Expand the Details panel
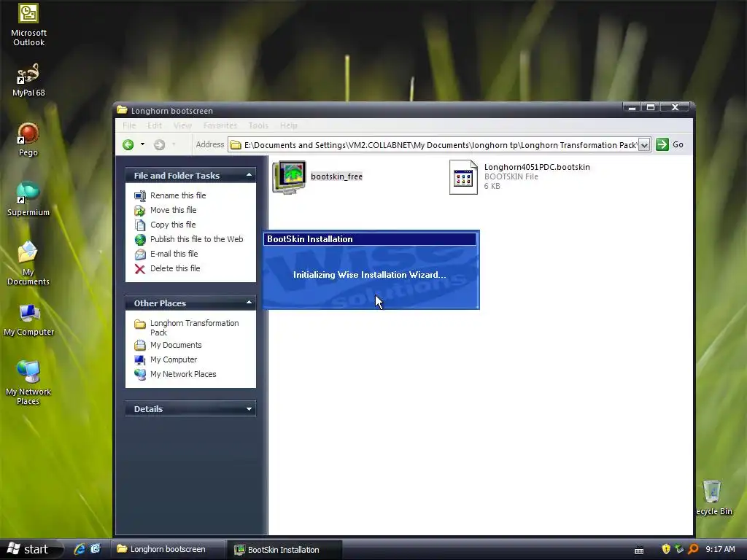Image resolution: width=747 pixels, height=560 pixels. coord(249,408)
